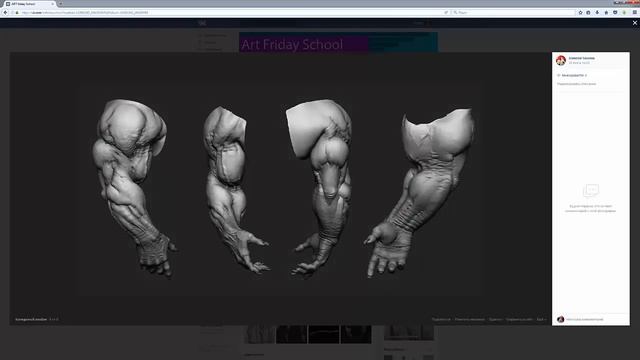The image size is (640, 360).
Task: Click the Delete link under the photo
Action: (496, 320)
